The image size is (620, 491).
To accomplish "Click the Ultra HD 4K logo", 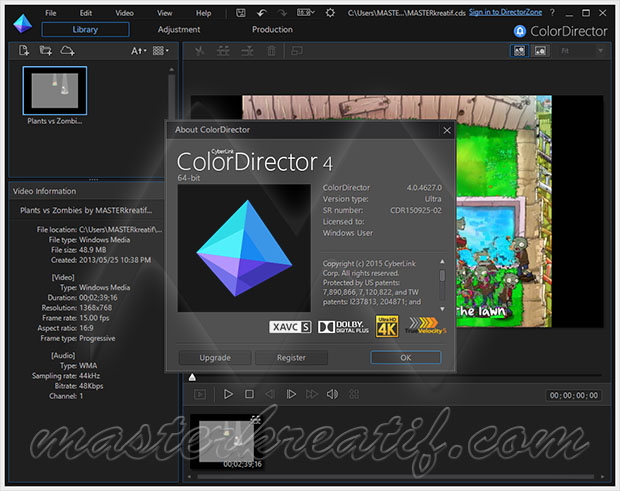I will click(387, 327).
